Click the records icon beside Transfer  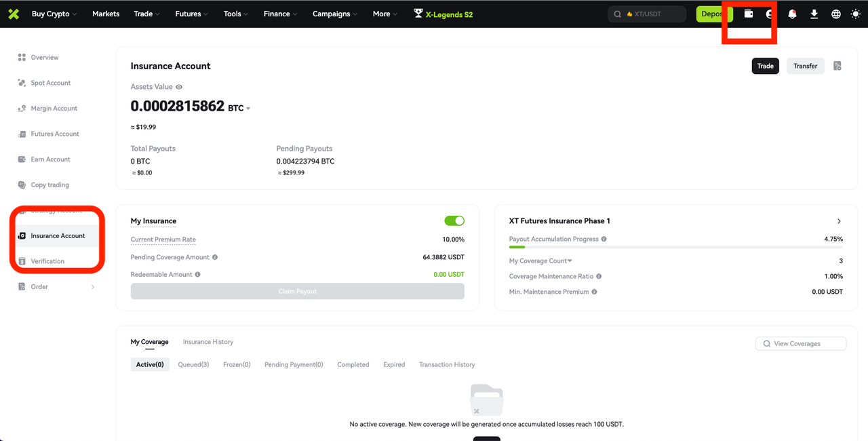pos(837,66)
